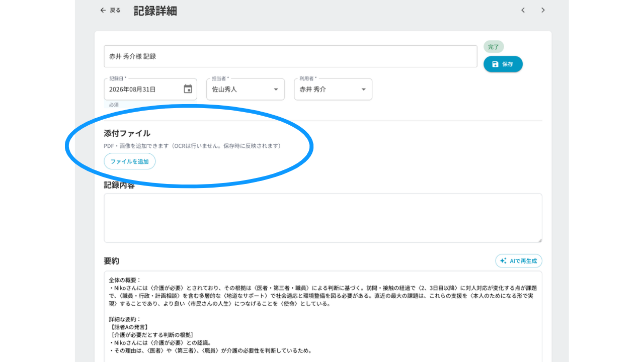Screen dimensions: 644x362
Task: Click the 戻る back link text
Action: pos(115,10)
